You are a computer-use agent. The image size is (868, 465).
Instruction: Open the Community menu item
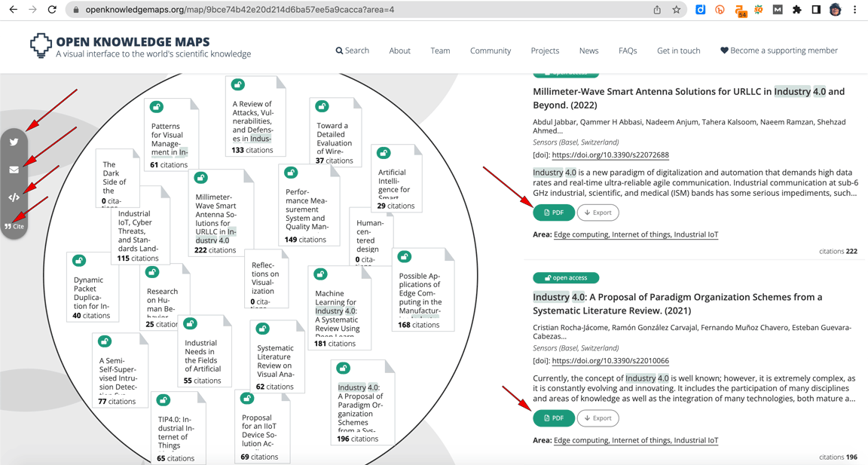490,50
